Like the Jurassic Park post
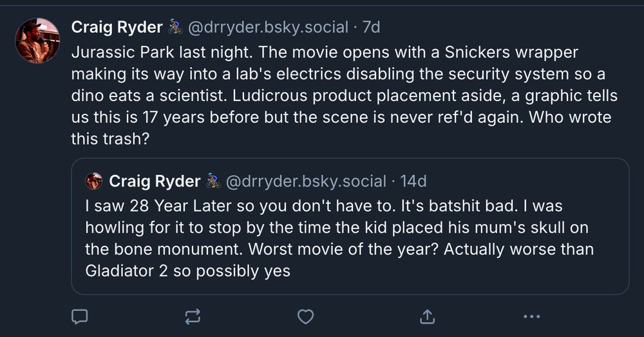 [x=305, y=316]
